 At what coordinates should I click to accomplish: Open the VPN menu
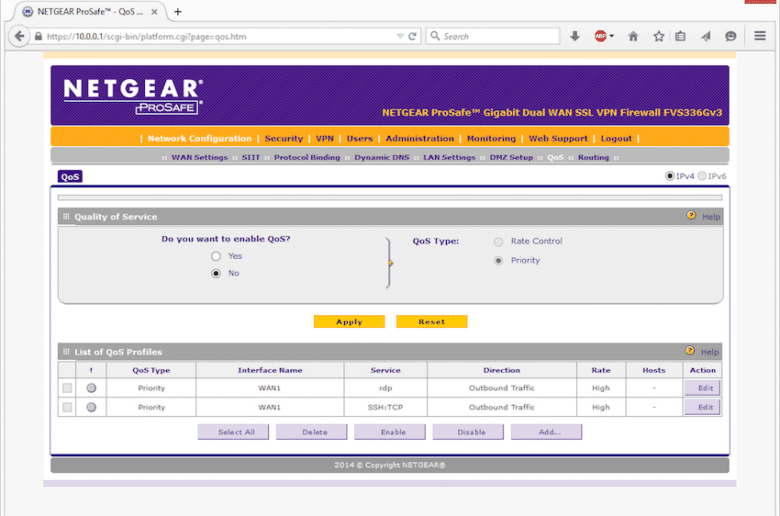click(x=324, y=138)
